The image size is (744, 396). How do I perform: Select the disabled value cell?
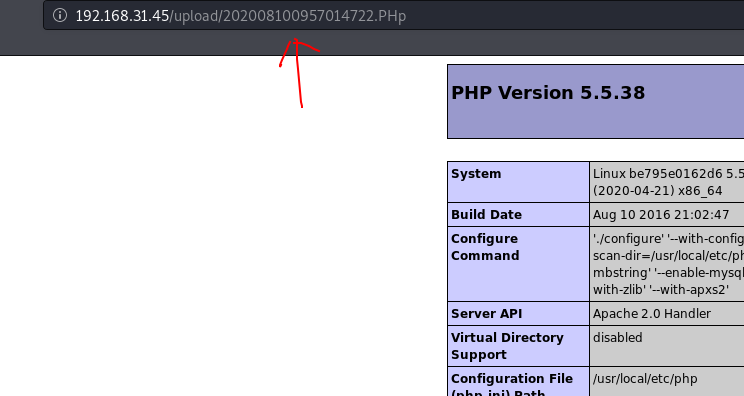(x=667, y=346)
